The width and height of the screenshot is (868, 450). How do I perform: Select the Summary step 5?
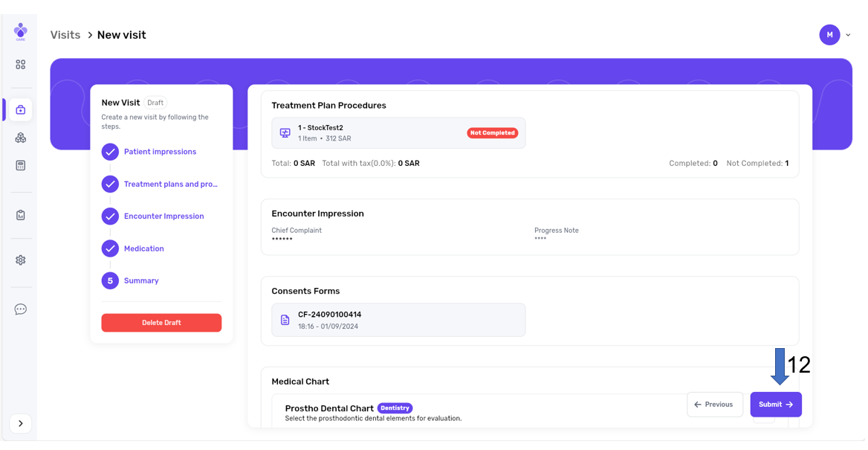click(141, 281)
